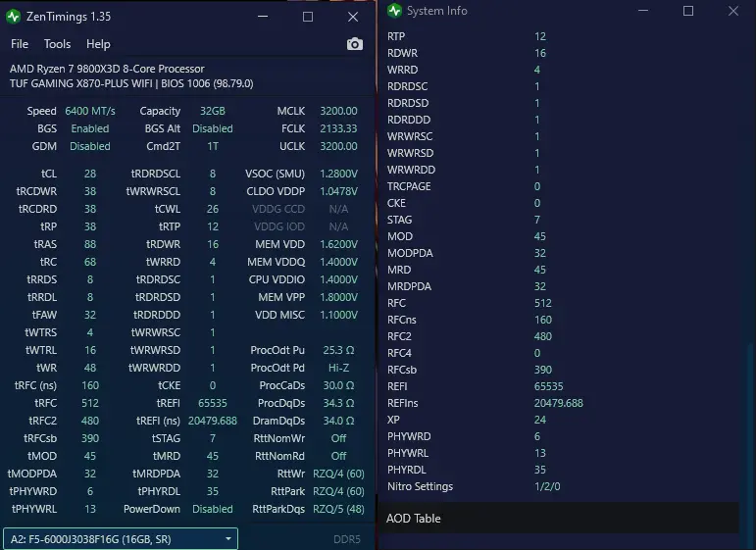Minimize the ZenTimings window

tap(263, 17)
